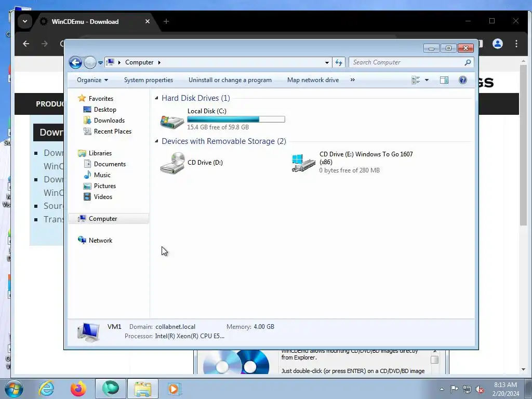532x399 pixels.
Task: Select CD Drive (E:) Windows To Go icon
Action: [x=303, y=163]
